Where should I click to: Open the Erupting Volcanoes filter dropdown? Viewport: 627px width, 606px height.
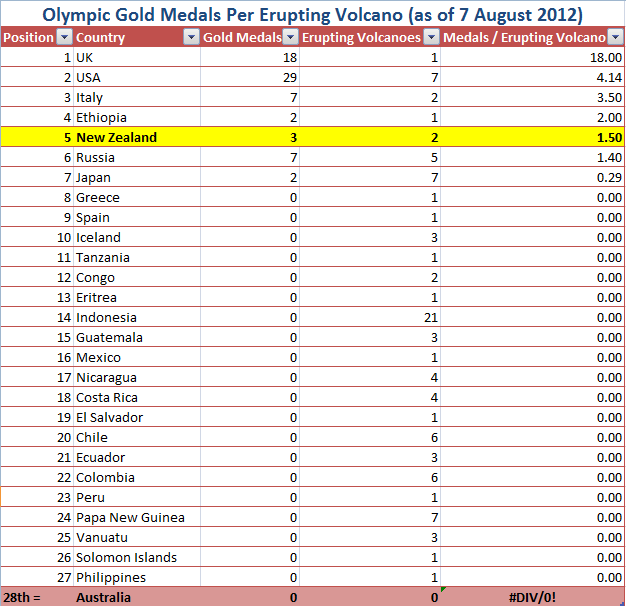pyautogui.click(x=431, y=38)
